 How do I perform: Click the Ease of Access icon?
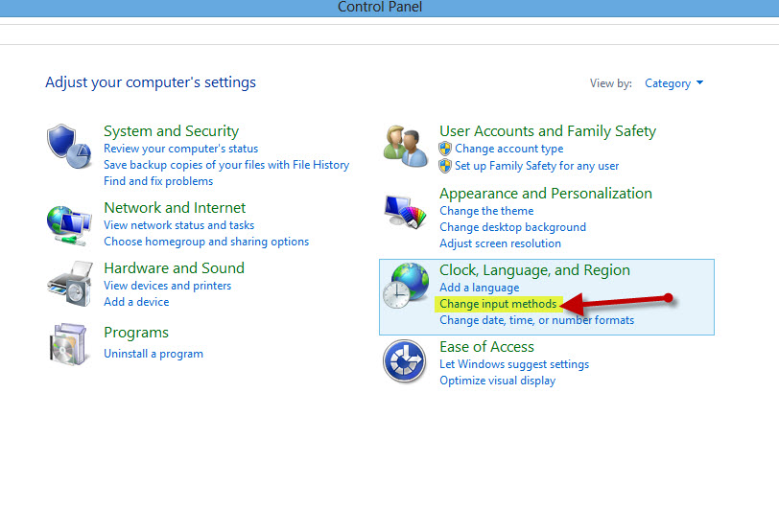click(x=405, y=361)
